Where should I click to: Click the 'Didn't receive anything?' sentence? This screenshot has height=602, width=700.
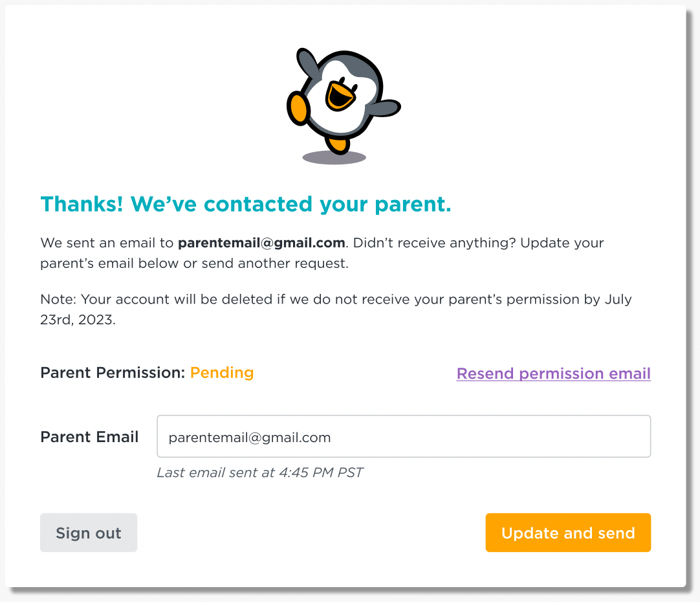[x=434, y=243]
